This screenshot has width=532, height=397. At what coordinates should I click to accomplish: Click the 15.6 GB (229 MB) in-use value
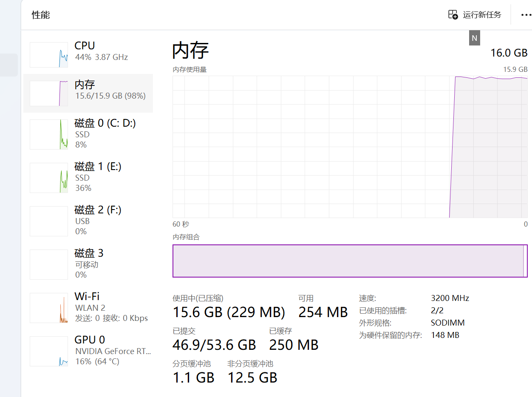pos(229,312)
